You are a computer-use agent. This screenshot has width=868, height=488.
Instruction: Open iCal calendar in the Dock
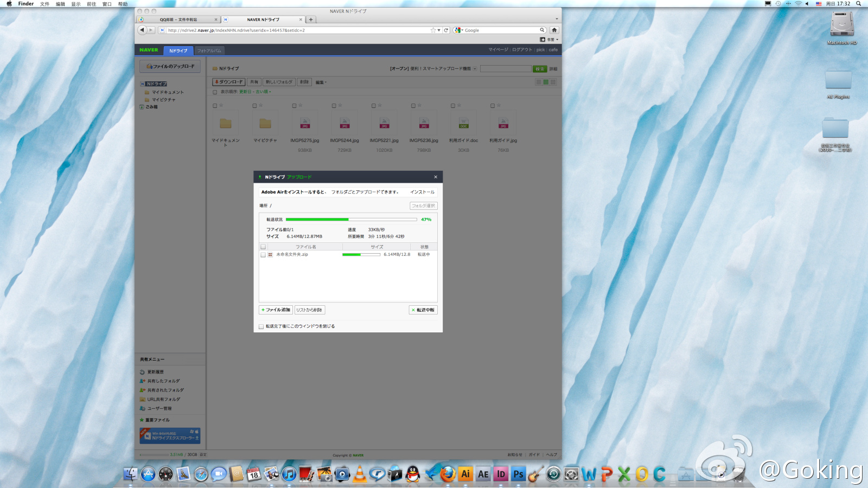tap(254, 474)
